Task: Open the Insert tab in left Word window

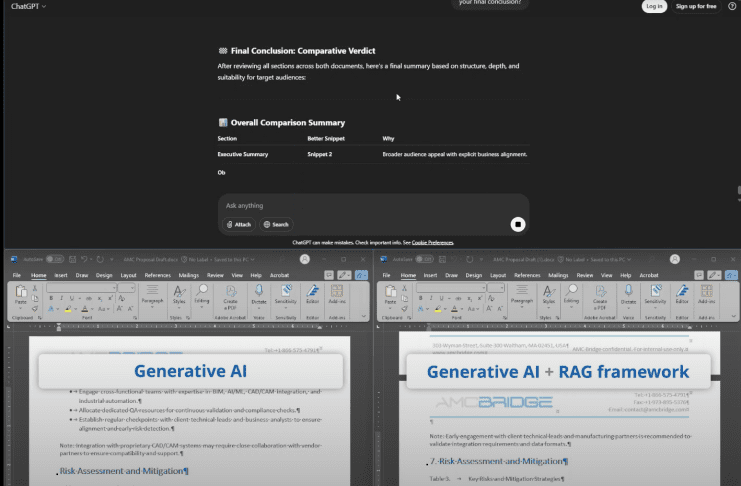Action: point(61,275)
